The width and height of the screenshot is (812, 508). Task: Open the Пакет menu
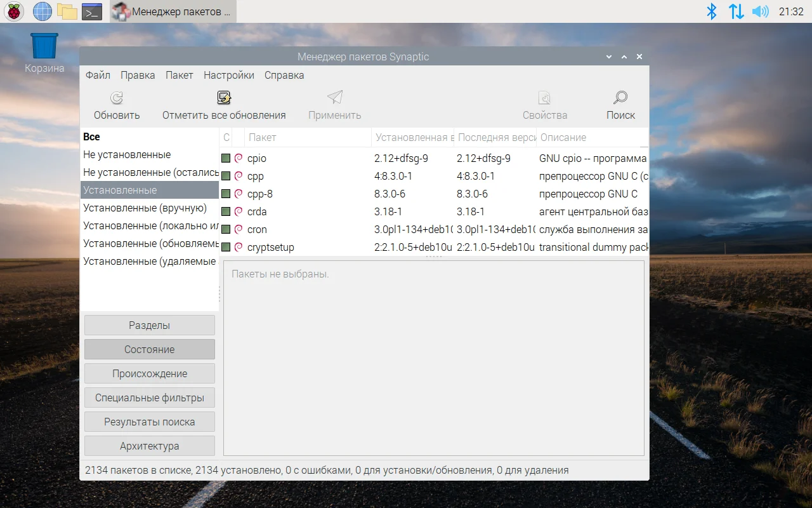coord(180,75)
